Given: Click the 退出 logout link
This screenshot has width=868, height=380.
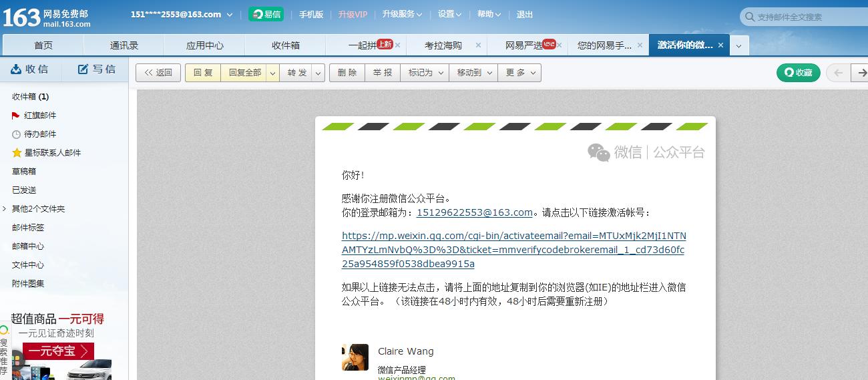Looking at the screenshot, I should coord(525,14).
